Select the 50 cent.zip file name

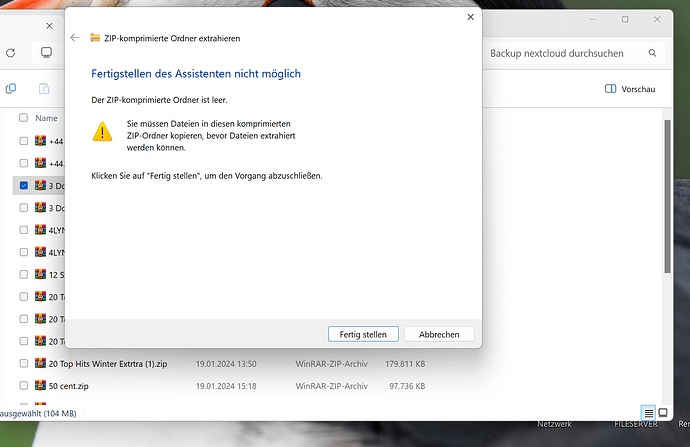(x=69, y=386)
